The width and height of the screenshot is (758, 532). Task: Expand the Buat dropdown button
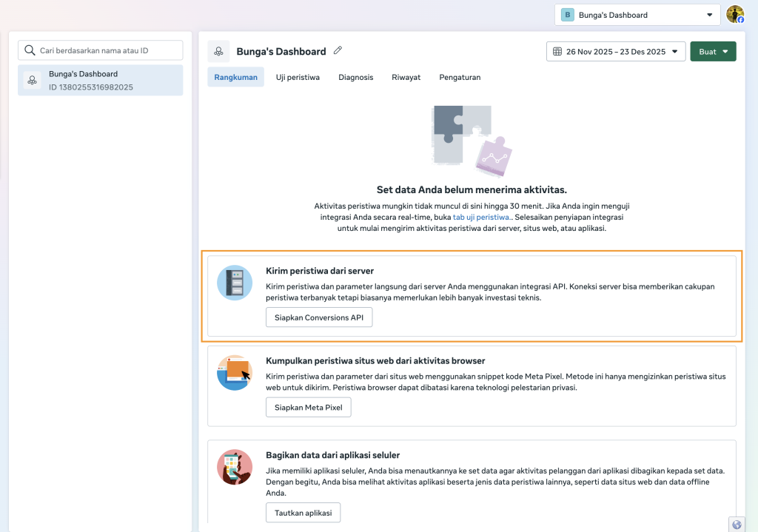point(712,51)
